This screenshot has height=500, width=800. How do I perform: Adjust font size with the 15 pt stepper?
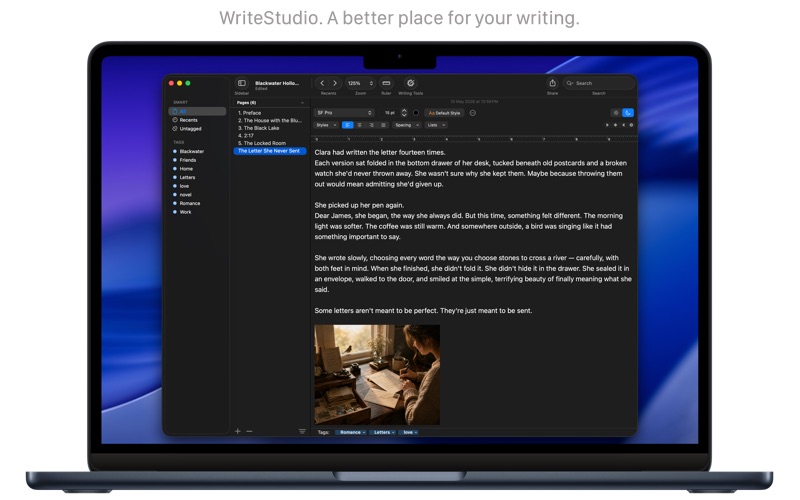point(404,113)
